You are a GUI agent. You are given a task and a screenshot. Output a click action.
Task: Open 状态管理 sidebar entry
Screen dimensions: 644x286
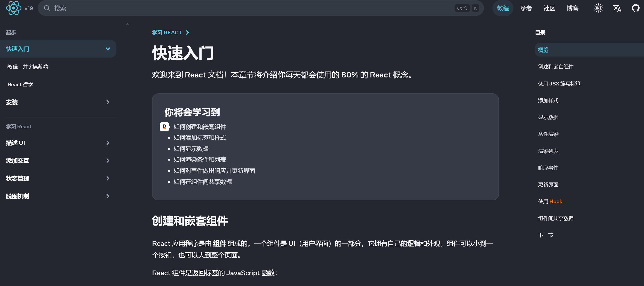pos(18,178)
